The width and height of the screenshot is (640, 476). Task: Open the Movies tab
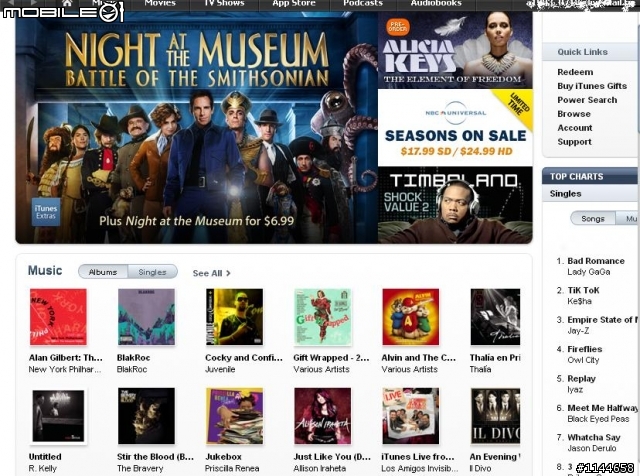click(x=160, y=3)
